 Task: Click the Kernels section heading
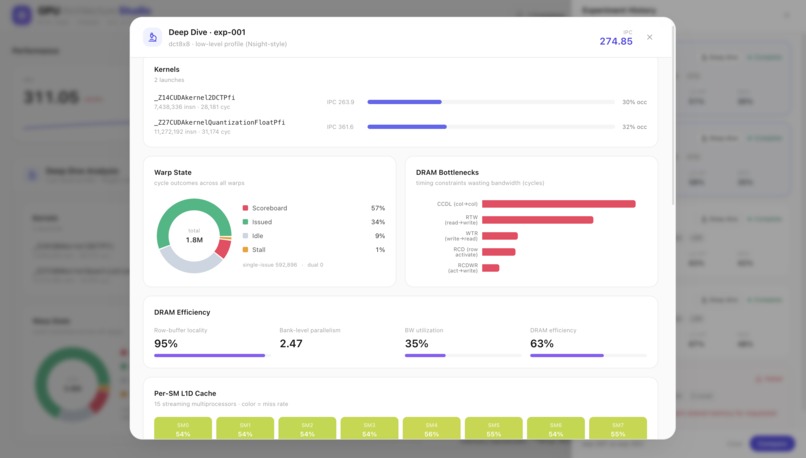[167, 69]
